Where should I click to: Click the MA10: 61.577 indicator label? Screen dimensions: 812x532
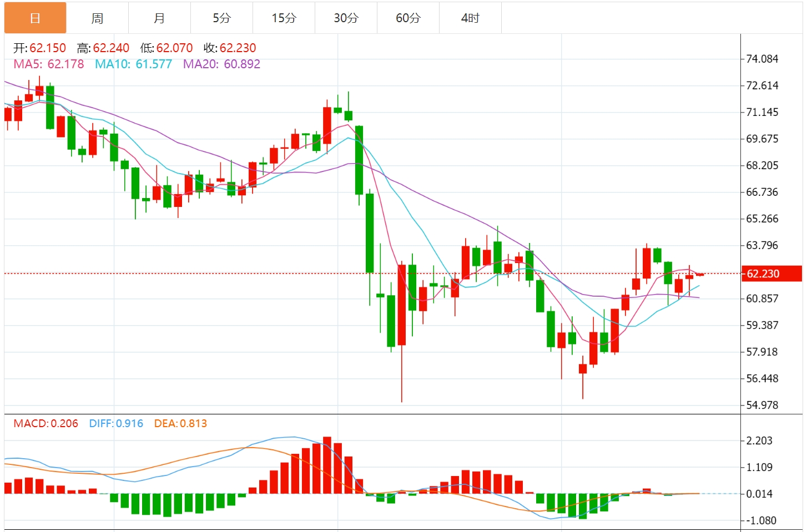coord(134,64)
